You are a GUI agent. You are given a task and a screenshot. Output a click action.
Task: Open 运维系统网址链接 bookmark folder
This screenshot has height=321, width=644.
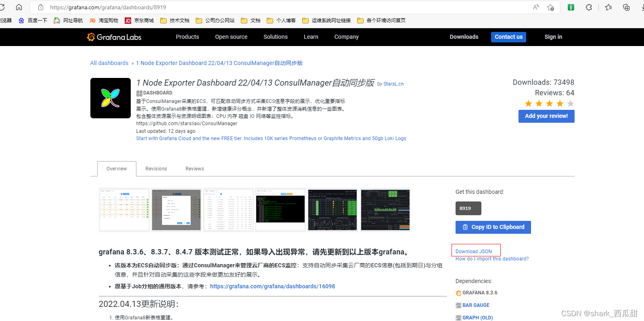(x=326, y=21)
